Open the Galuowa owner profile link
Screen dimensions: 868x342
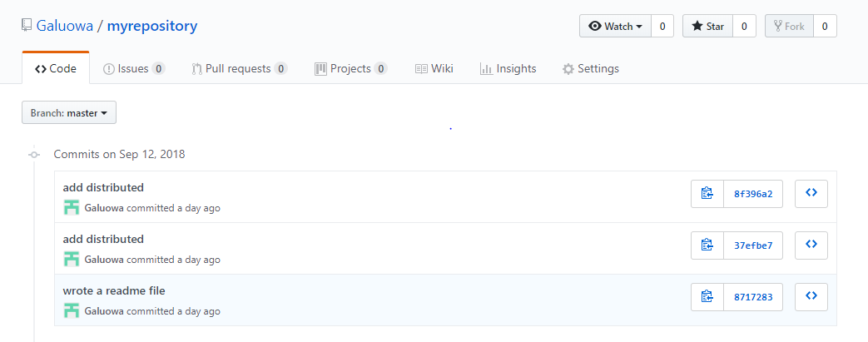[x=64, y=26]
